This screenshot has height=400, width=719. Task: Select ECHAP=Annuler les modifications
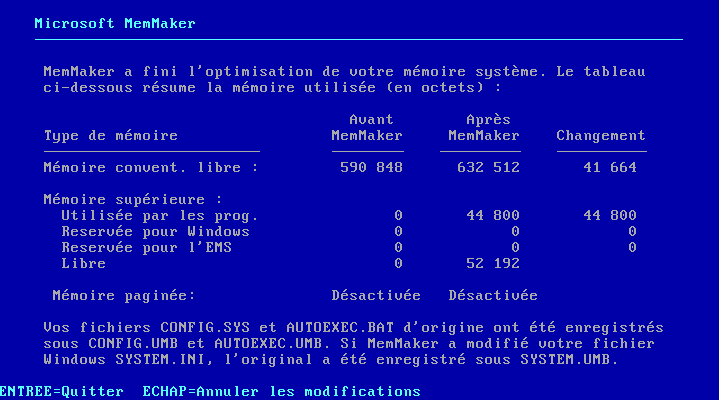pyautogui.click(x=282, y=391)
